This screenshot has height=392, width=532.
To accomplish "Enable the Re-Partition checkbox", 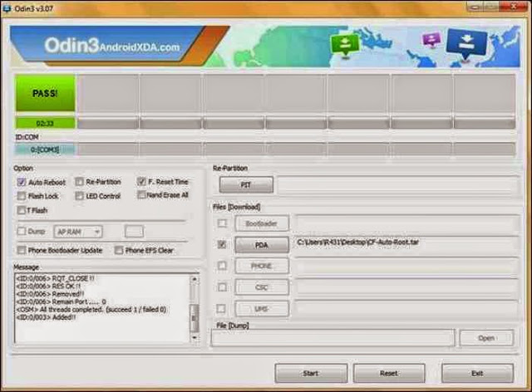I will (80, 182).
